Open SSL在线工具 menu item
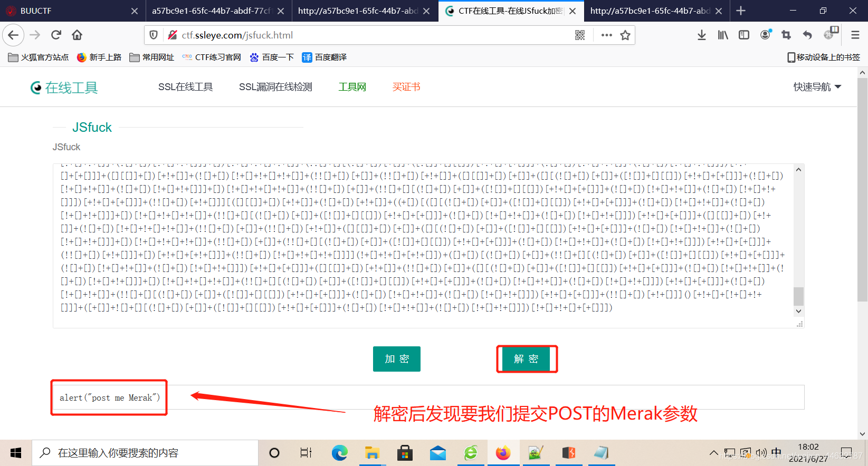The image size is (868, 466). [x=185, y=87]
